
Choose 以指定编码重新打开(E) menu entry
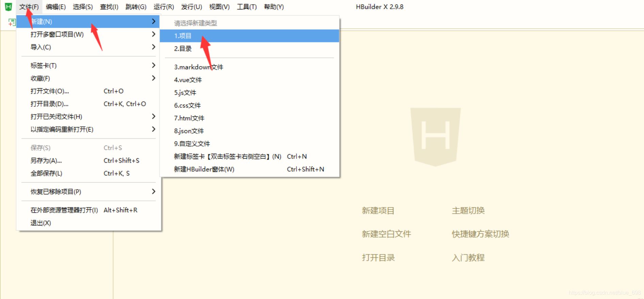[88, 129]
